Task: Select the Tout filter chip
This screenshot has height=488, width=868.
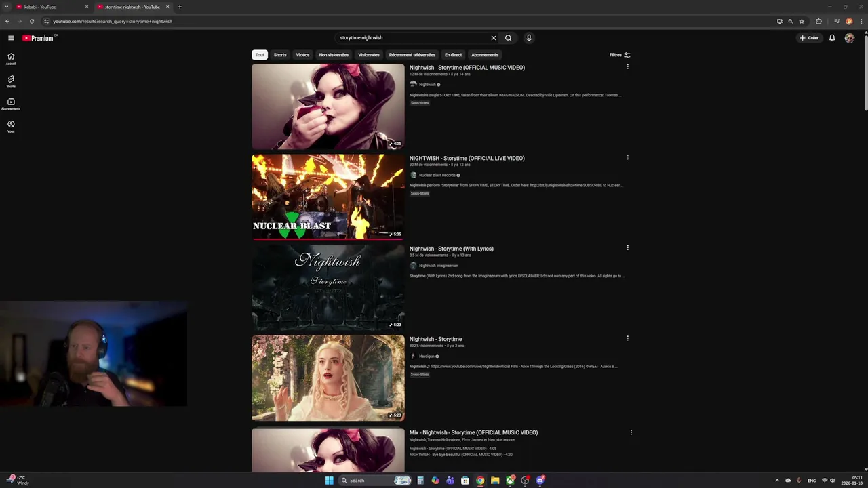Action: click(260, 55)
